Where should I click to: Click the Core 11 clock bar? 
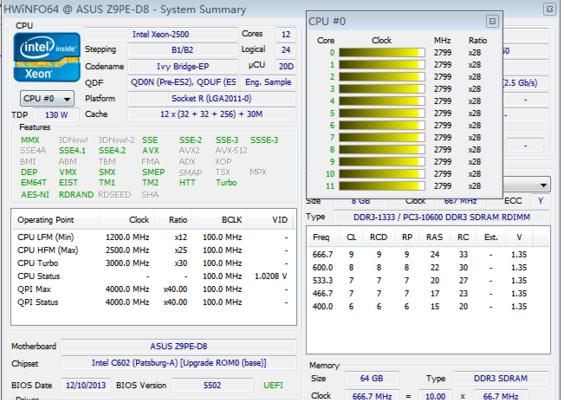pyautogui.click(x=382, y=186)
